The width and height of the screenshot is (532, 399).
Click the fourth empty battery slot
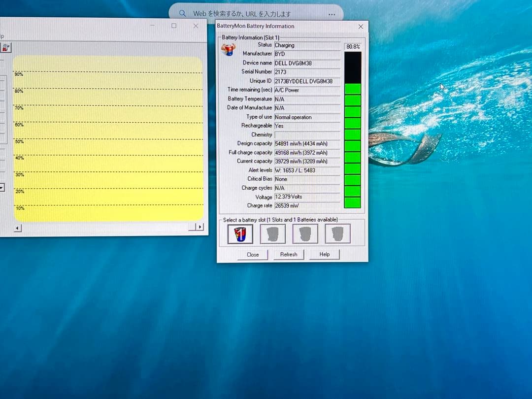(x=337, y=233)
